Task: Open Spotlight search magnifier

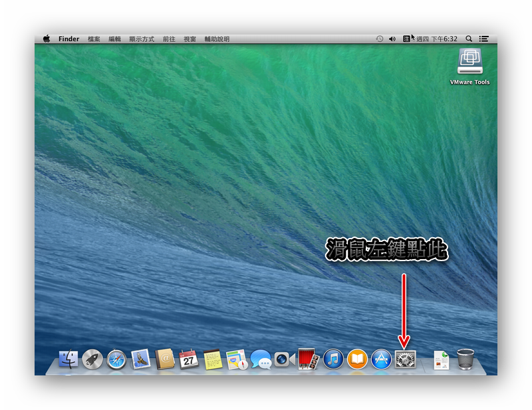Action: [469, 39]
